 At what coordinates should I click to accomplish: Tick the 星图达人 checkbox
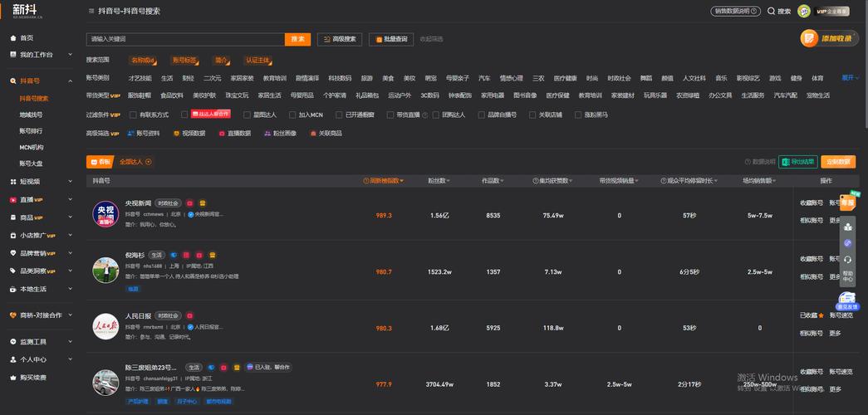pyautogui.click(x=247, y=115)
